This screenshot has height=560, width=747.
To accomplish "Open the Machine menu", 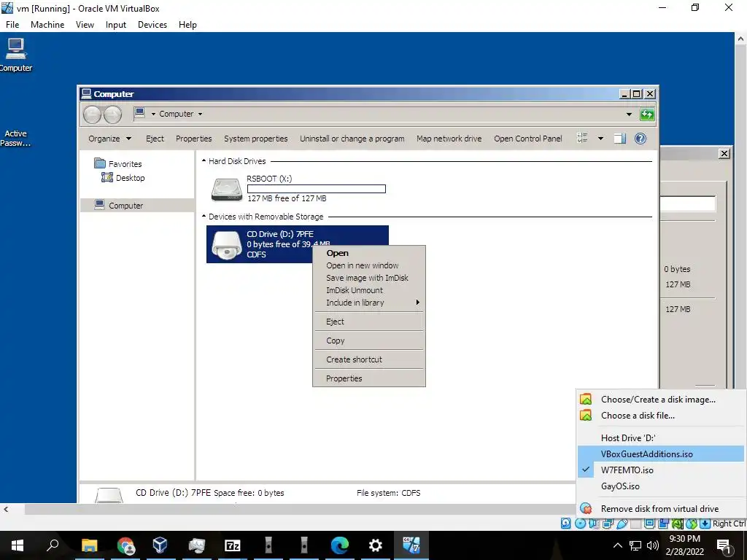I will 47,25.
